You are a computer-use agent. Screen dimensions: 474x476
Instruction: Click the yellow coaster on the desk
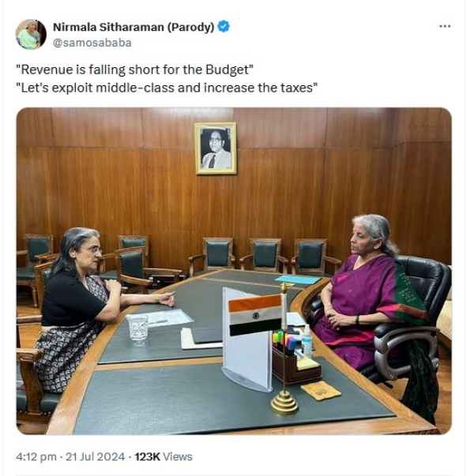321,391
